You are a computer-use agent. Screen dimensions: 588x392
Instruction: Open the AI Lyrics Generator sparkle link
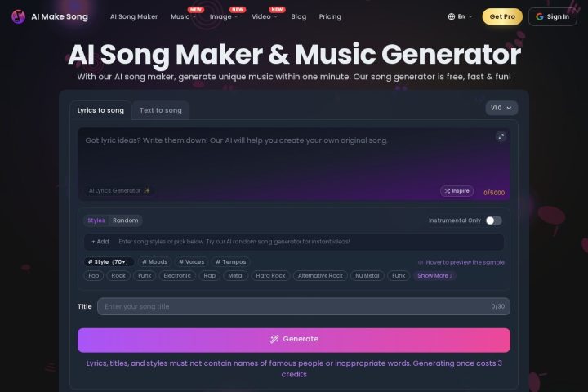(x=119, y=190)
